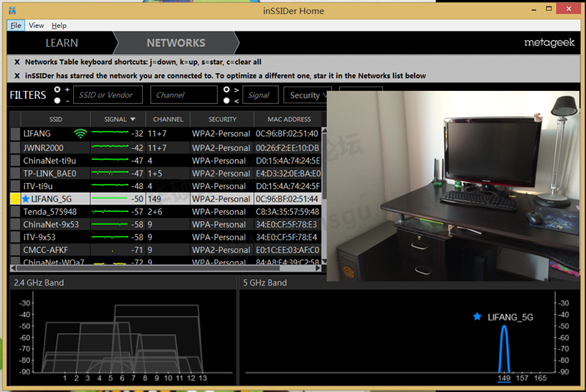This screenshot has width=586, height=392.
Task: Click the table's horizontal scrollbar thumb
Action: (x=148, y=268)
